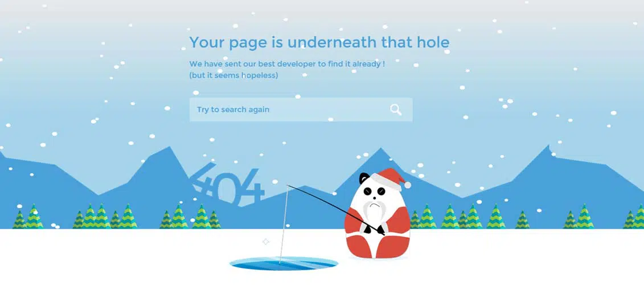
Task: Click the panda's red Santa hat
Action: point(388,179)
